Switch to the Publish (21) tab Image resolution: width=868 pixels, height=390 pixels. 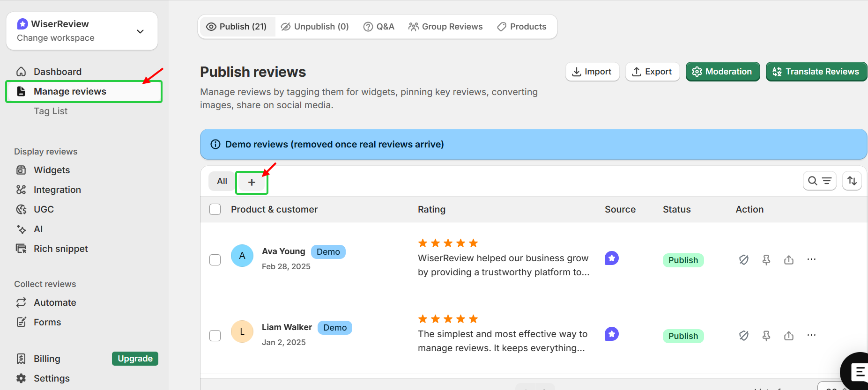[237, 27]
